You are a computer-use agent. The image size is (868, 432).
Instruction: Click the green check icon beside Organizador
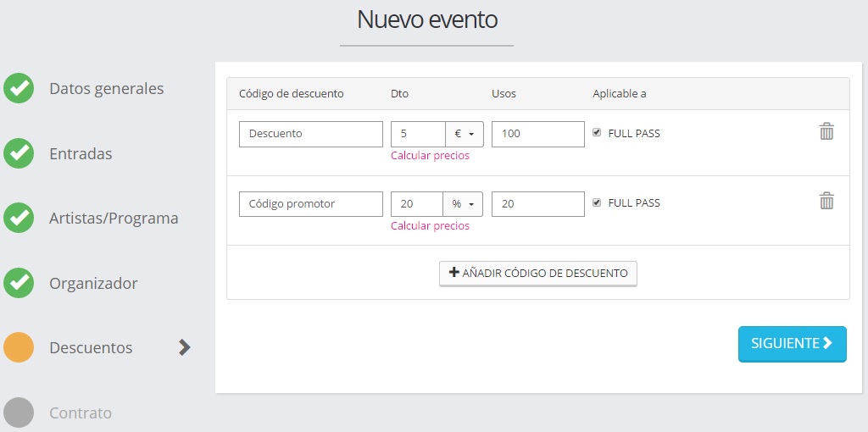coord(19,283)
